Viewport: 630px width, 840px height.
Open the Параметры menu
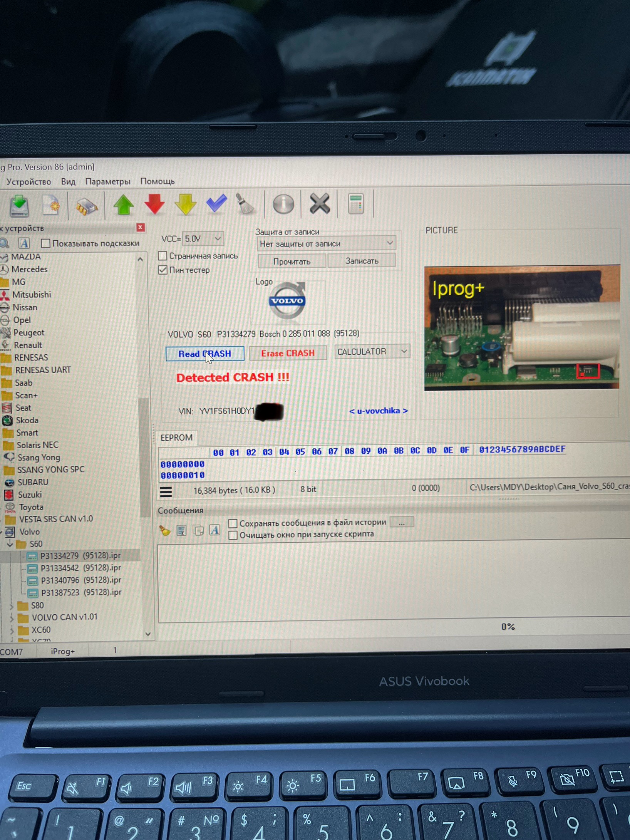tap(107, 181)
